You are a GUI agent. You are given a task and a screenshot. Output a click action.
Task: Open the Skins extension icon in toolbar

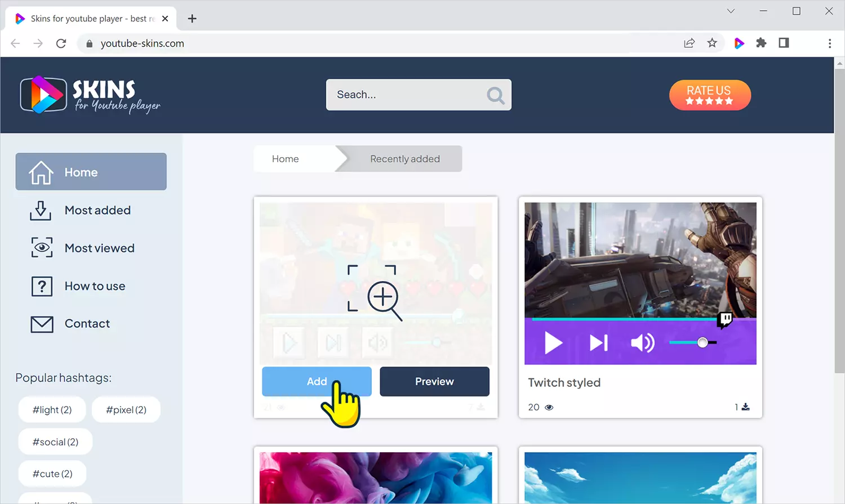739,43
